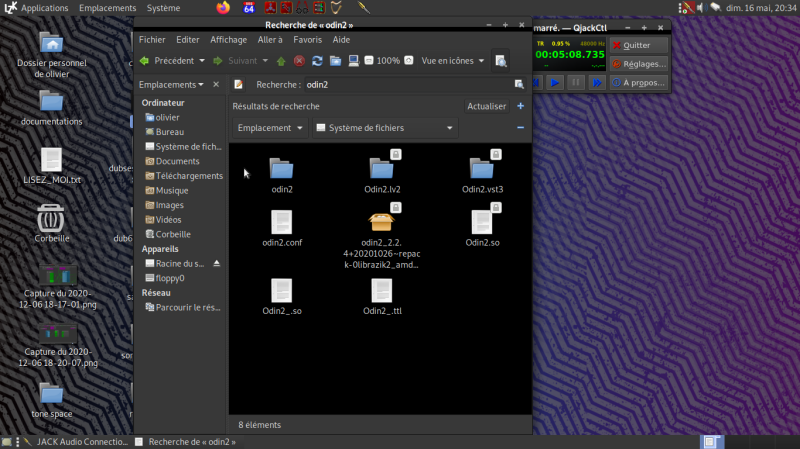
Task: Open the Favoris menu
Action: pos(308,40)
